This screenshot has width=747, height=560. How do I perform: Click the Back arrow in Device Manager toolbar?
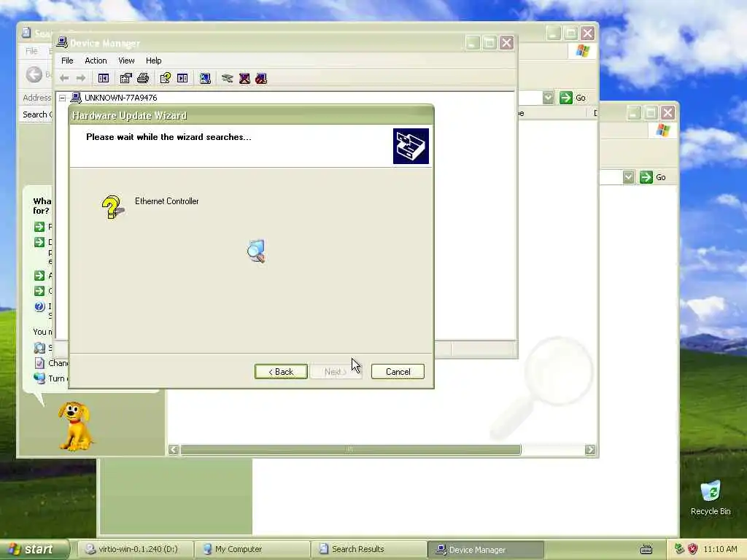(x=64, y=78)
